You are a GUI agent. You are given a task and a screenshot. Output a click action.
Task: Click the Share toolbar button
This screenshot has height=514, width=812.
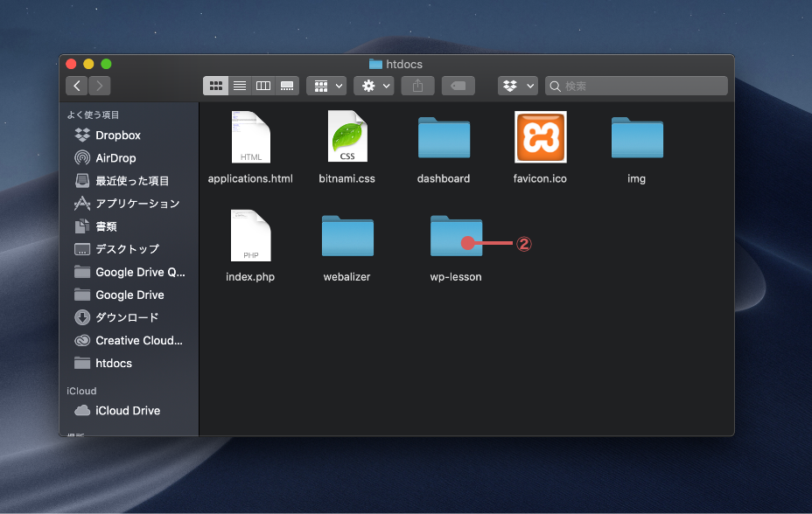[x=417, y=86]
